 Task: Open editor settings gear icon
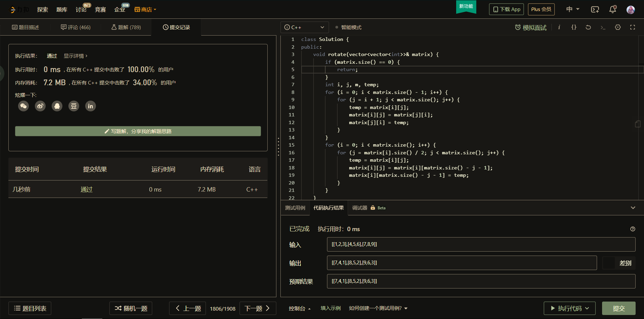pyautogui.click(x=618, y=27)
